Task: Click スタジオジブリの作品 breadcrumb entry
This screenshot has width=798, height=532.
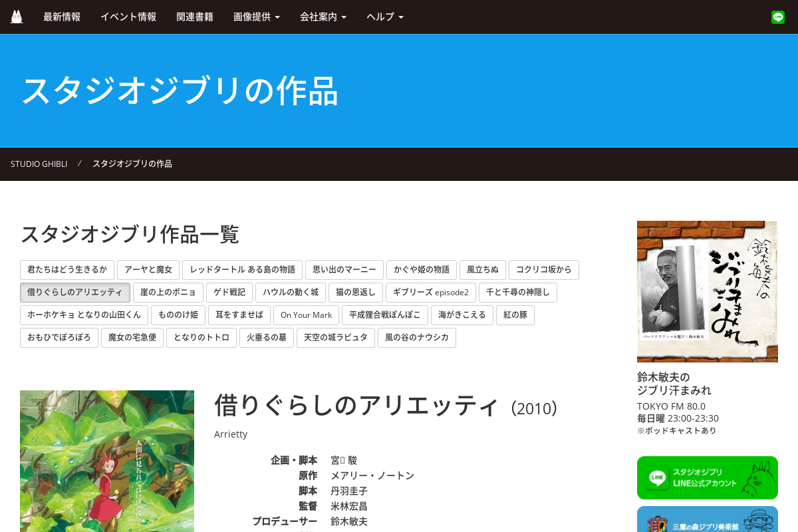Action: 132,164
